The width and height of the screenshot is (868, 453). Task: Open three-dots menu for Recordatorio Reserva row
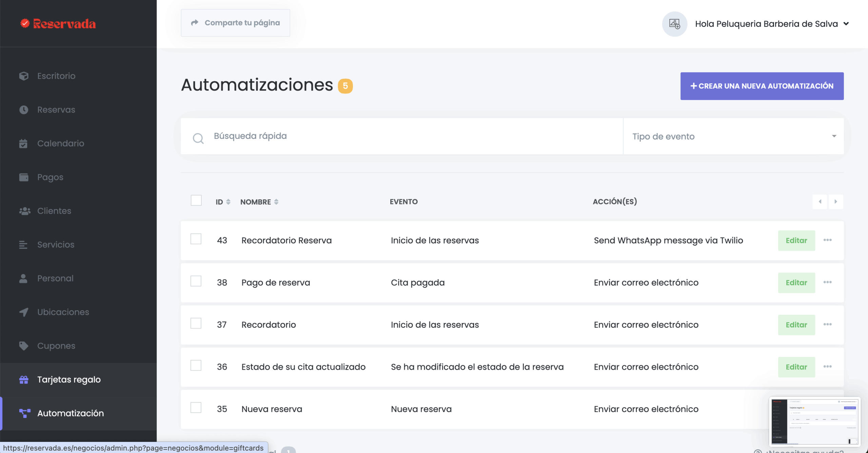coord(827,240)
